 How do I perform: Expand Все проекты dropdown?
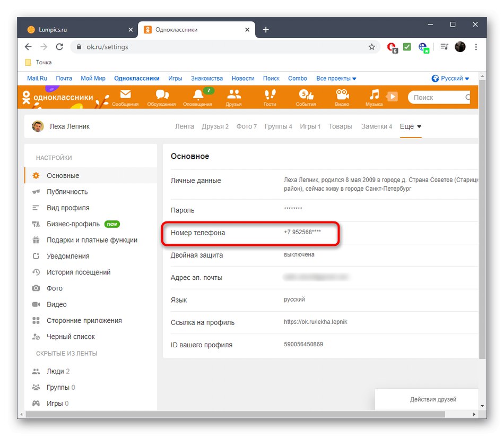click(336, 78)
